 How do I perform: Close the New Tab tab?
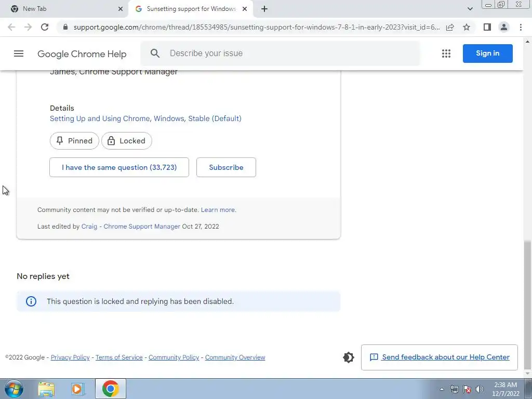(x=121, y=9)
